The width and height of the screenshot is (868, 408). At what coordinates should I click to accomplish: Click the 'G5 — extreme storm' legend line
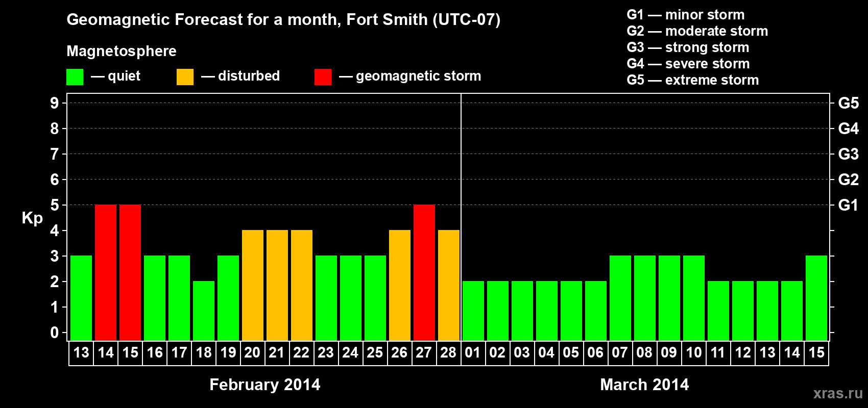click(693, 80)
